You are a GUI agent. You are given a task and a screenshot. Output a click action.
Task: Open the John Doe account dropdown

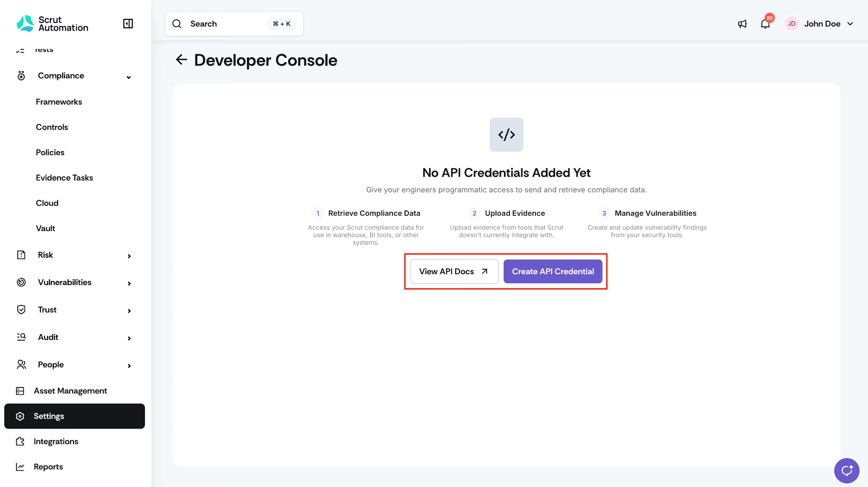[x=850, y=24]
